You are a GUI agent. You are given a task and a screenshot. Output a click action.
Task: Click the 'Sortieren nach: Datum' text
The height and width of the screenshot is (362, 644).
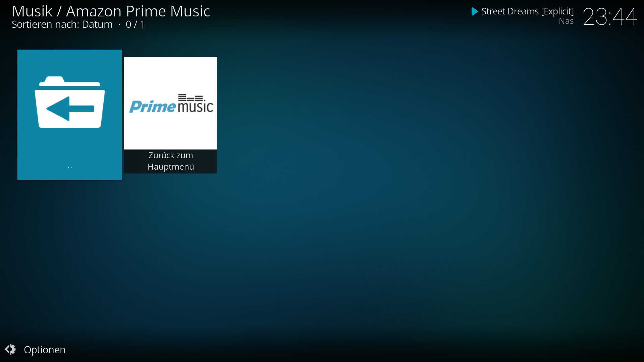(x=62, y=24)
